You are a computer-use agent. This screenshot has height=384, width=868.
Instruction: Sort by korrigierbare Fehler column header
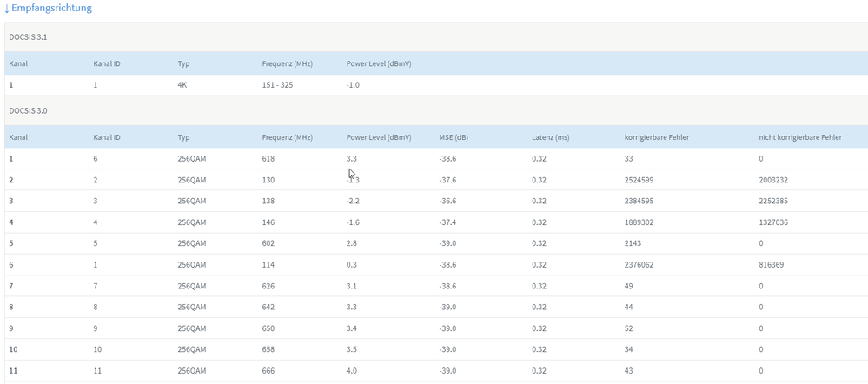tap(657, 137)
